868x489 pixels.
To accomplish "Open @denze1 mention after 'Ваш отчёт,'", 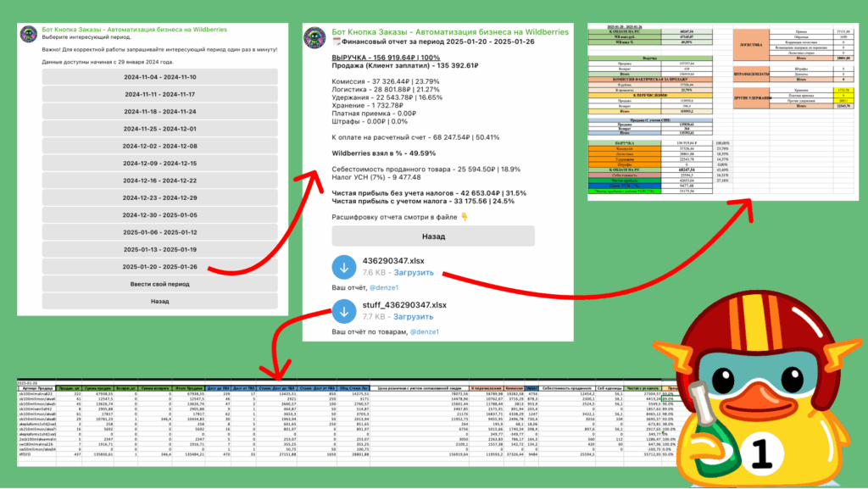I will click(x=384, y=287).
